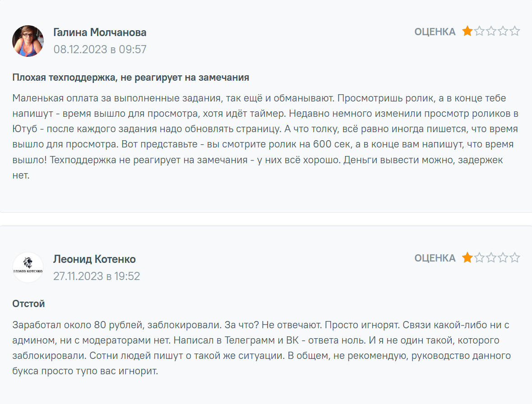Click the date 27.11.2023 в 19:52
532x404 pixels.
tap(97, 276)
